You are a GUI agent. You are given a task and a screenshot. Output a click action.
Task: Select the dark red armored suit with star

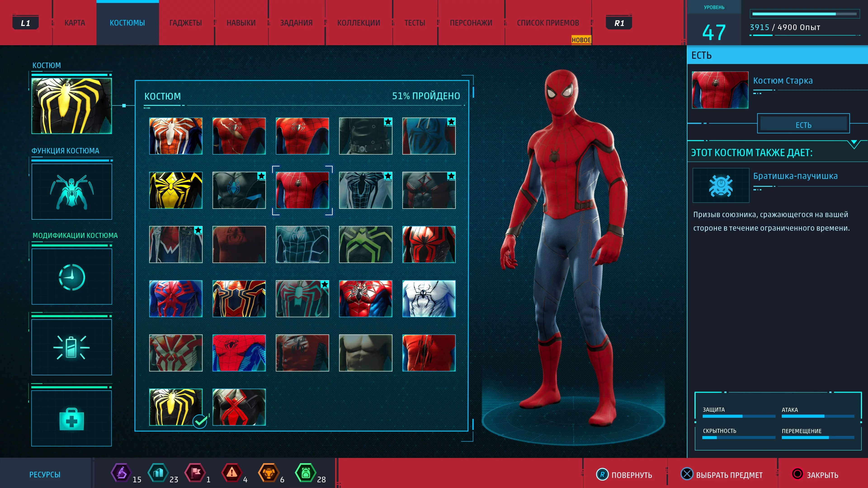pos(429,190)
